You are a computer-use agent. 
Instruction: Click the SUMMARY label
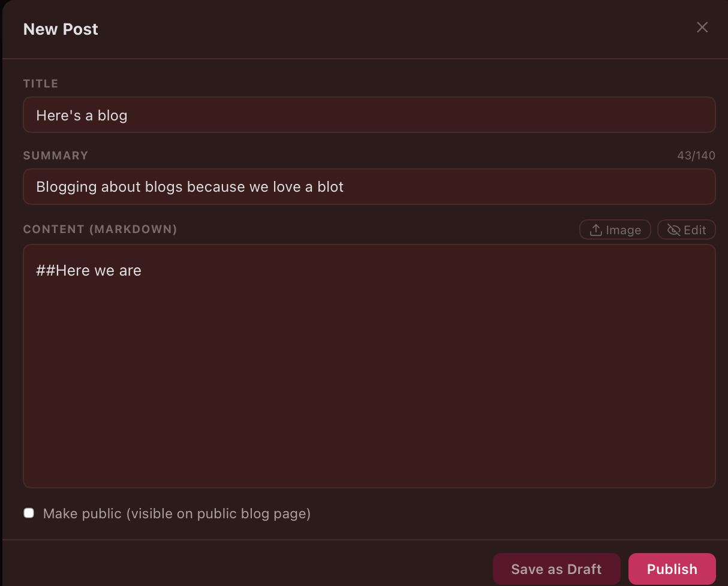point(56,156)
